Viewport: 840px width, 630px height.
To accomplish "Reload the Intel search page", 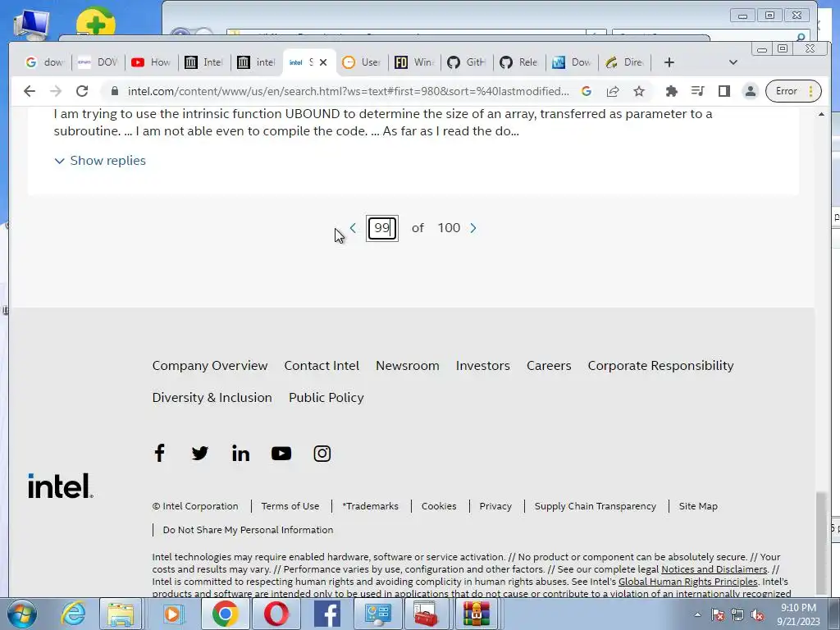I will click(82, 91).
